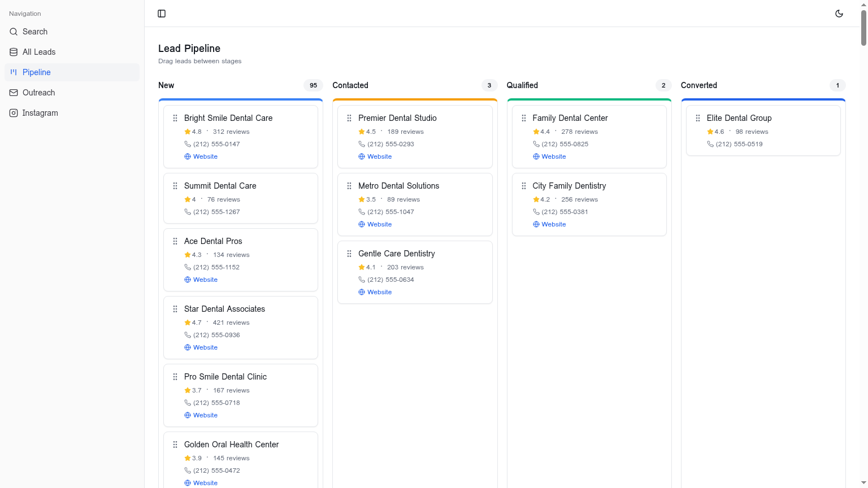This screenshot has width=868, height=488.
Task: Grab drag handle of Summit Dental Care
Action: (175, 186)
